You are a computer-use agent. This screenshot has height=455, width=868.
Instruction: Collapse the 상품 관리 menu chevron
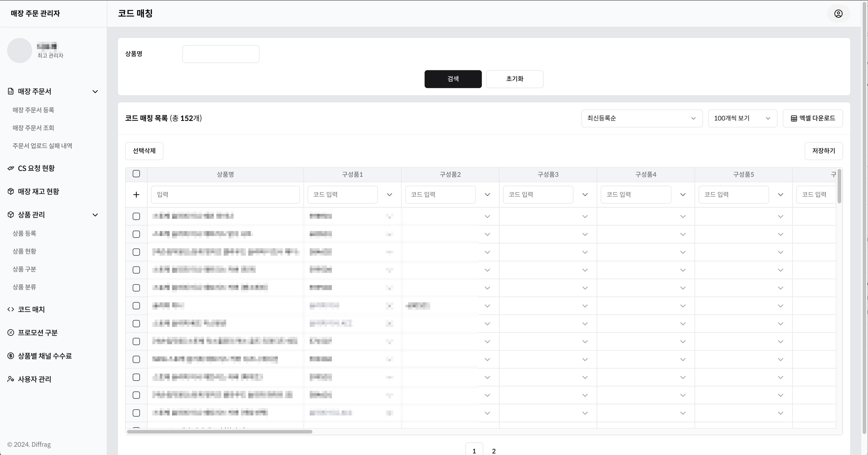click(x=95, y=215)
